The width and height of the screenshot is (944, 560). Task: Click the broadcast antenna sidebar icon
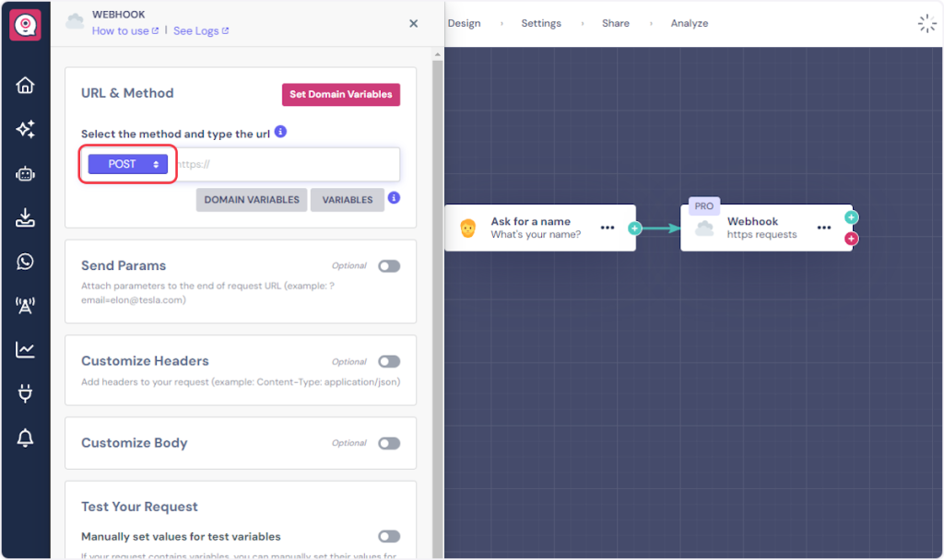(x=25, y=306)
